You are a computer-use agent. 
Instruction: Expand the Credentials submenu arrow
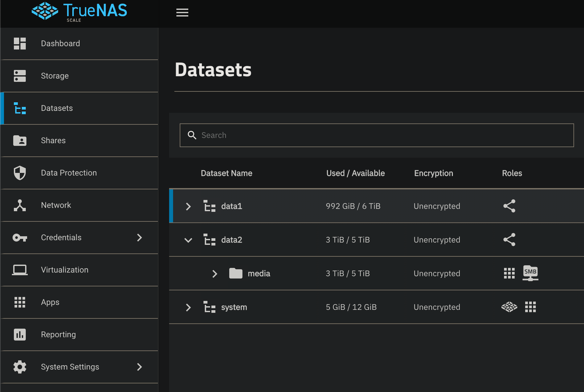139,238
